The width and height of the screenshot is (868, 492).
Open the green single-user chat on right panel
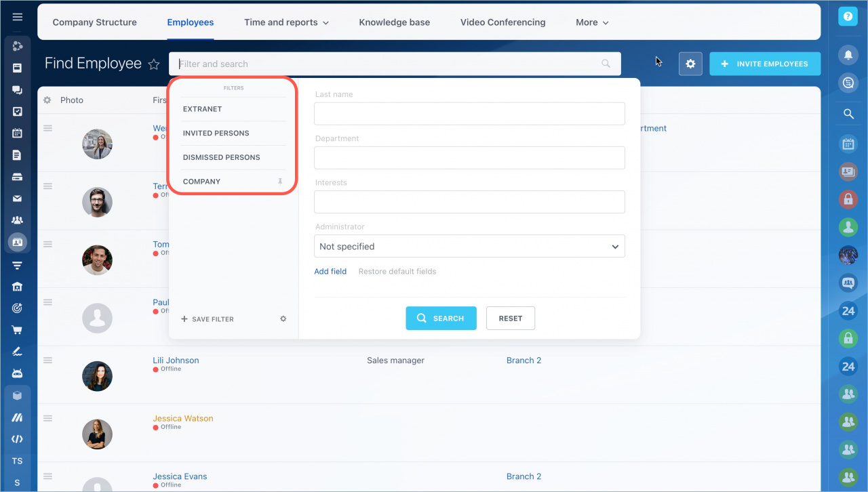pos(848,227)
